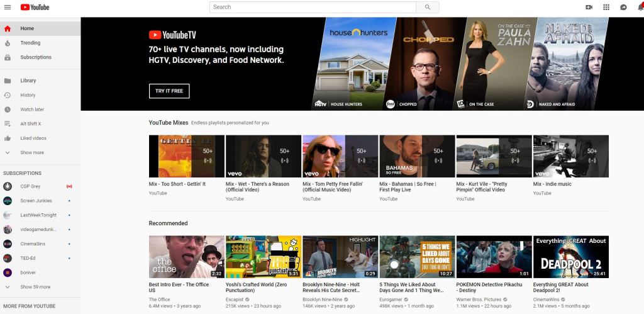
Task: Open History in sidebar
Action: [x=28, y=95]
